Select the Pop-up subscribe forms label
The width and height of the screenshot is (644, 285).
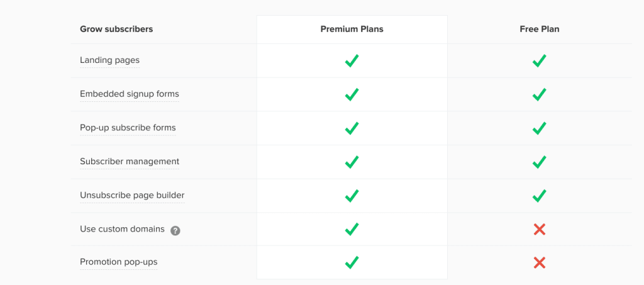tap(128, 128)
